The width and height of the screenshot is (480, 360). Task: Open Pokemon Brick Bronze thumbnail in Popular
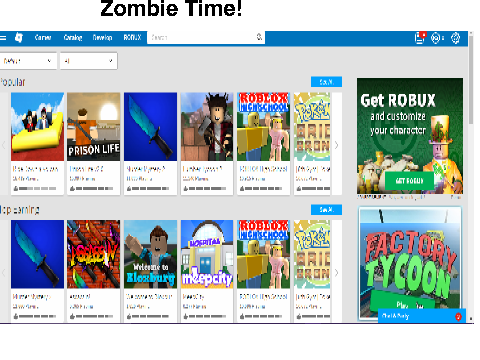pos(312,127)
